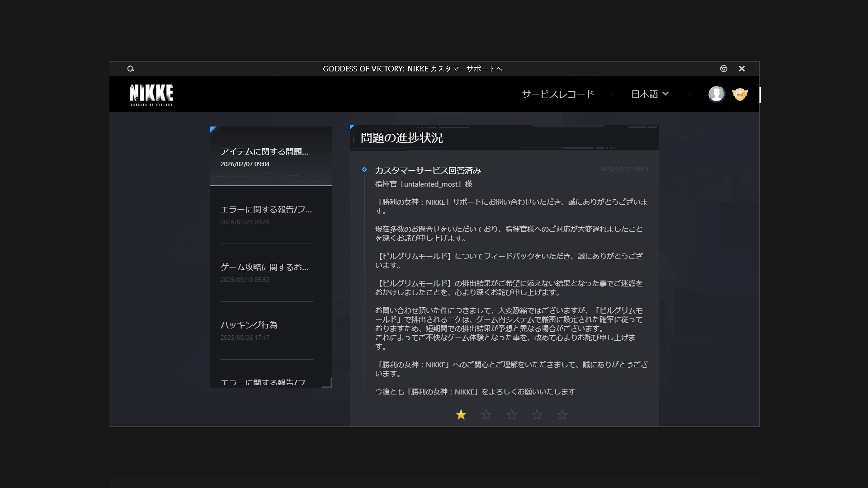Rate the reply one star
Viewport: 868px width, 488px height.
[x=461, y=414]
